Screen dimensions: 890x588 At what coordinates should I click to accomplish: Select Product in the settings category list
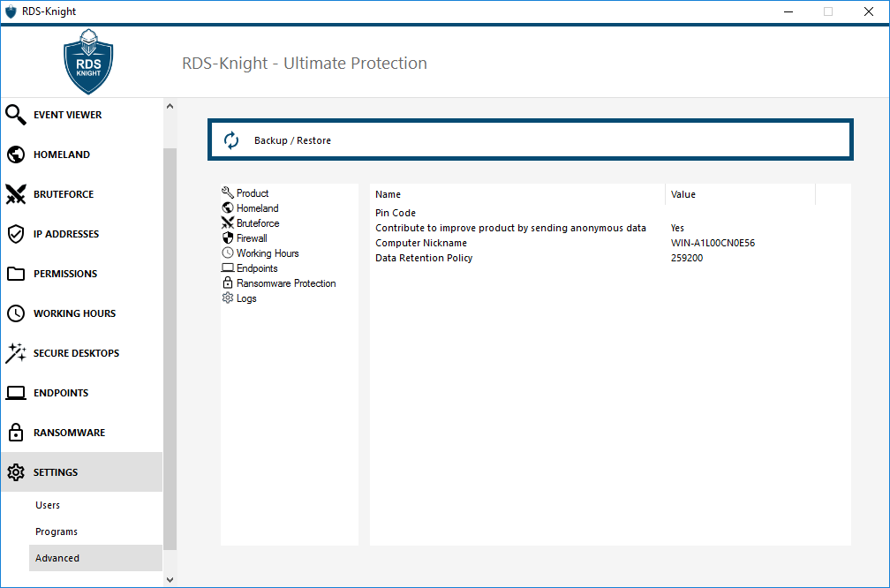coord(252,193)
